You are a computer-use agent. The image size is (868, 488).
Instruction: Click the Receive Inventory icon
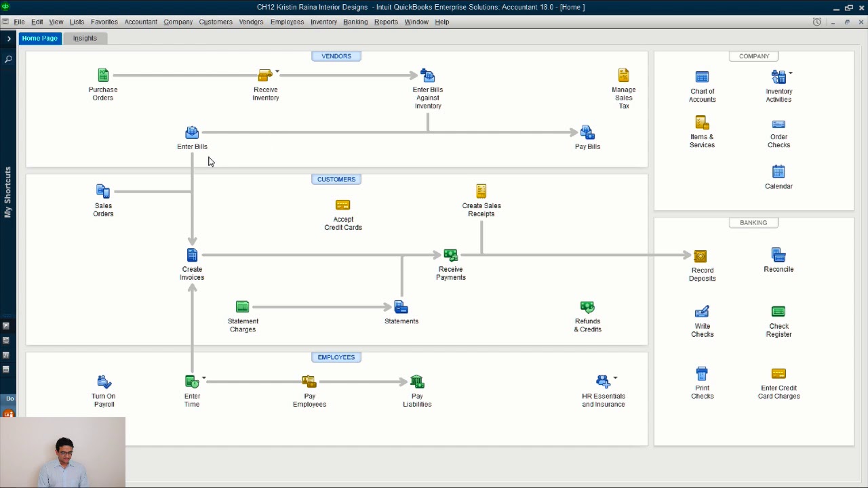coord(265,75)
